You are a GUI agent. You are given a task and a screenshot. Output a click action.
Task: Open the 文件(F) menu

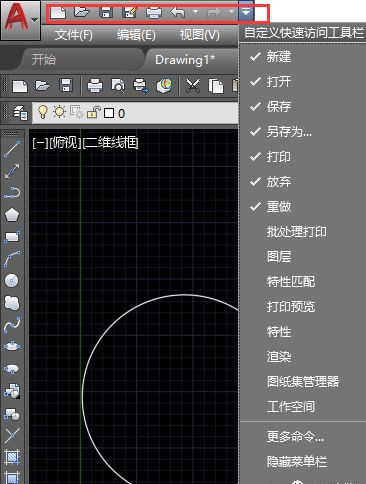tap(74, 35)
